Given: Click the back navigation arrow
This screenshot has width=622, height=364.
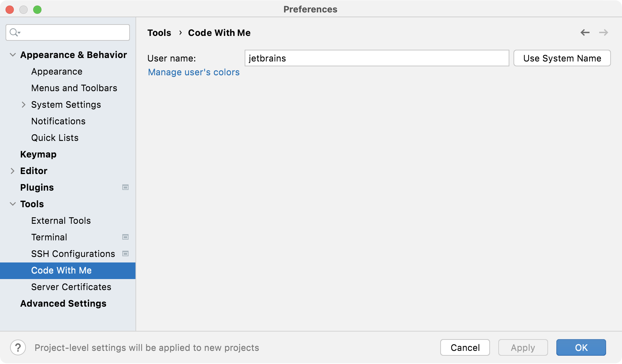Looking at the screenshot, I should 585,32.
